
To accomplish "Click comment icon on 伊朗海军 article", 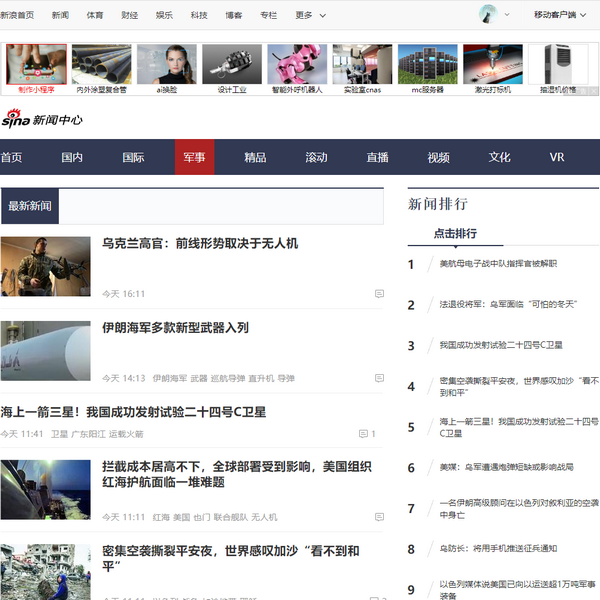I will [x=379, y=379].
